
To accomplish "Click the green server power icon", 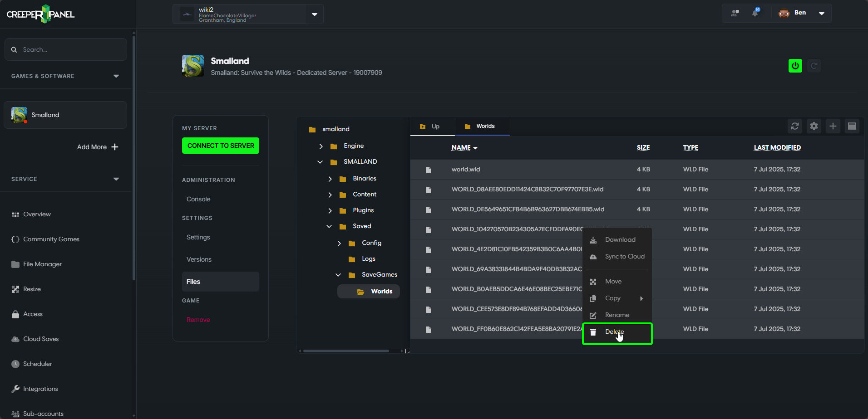I will pyautogui.click(x=795, y=66).
